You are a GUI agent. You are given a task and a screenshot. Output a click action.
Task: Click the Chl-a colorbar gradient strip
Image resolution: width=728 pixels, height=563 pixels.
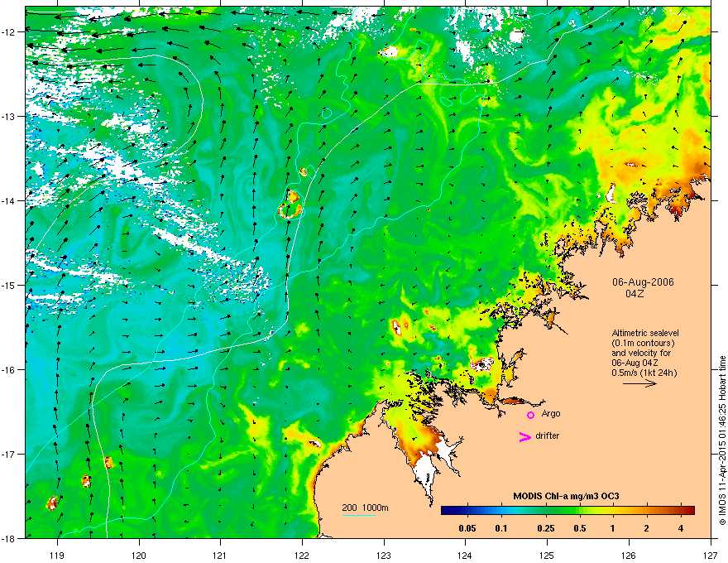pyautogui.click(x=568, y=510)
